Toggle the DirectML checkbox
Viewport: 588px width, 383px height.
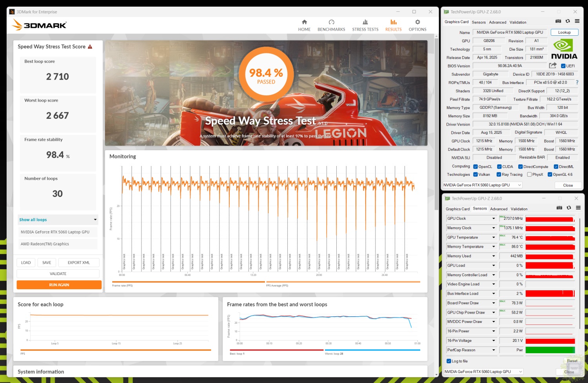pos(556,167)
